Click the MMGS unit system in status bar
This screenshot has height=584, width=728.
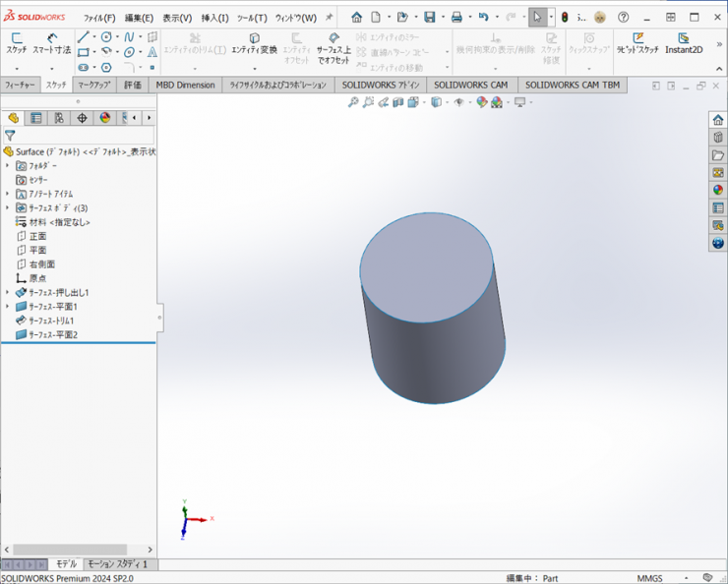(x=649, y=578)
